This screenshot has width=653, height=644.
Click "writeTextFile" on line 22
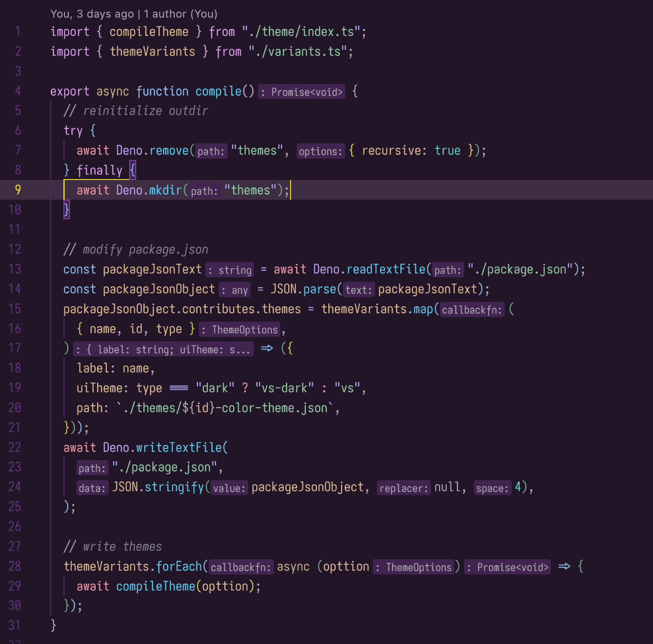coord(179,447)
